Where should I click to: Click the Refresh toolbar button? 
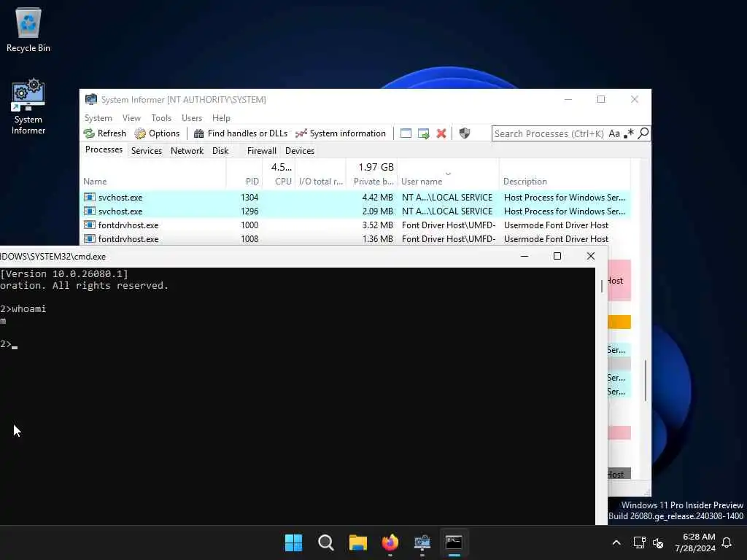click(x=105, y=133)
